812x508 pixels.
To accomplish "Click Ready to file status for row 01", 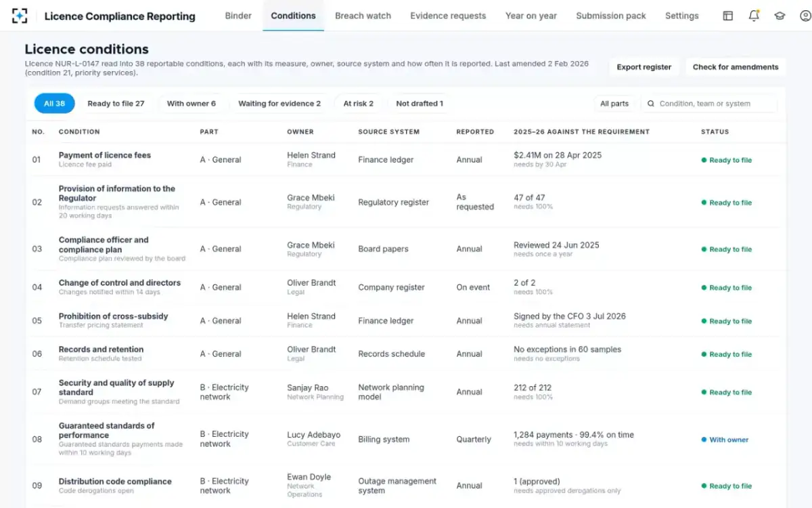I will [x=726, y=160].
